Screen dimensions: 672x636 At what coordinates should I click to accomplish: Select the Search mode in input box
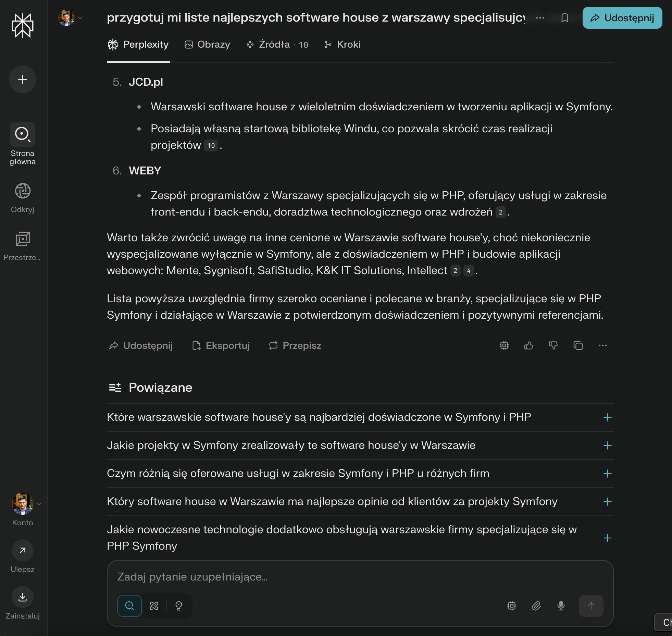(129, 606)
